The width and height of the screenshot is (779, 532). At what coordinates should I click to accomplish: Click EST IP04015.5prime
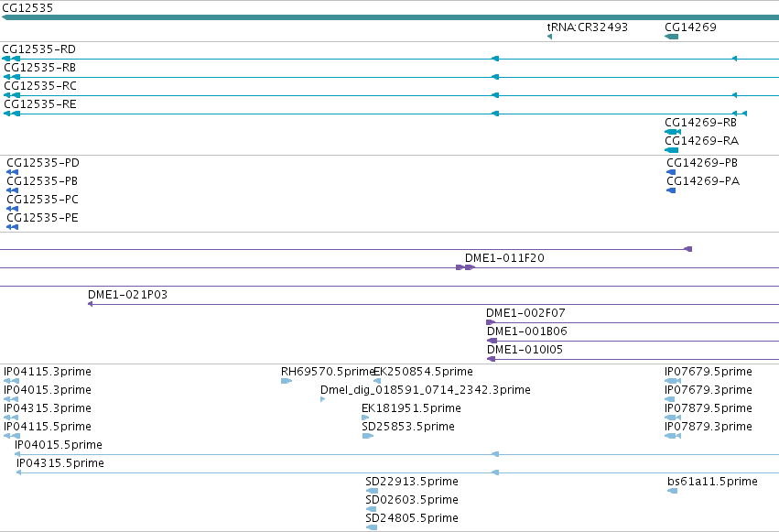pyautogui.click(x=59, y=445)
